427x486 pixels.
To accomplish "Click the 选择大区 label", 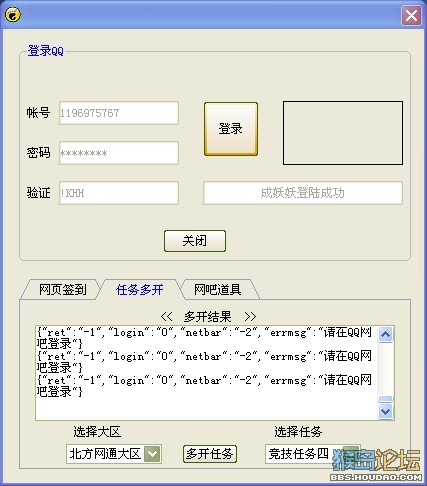I will click(97, 432).
